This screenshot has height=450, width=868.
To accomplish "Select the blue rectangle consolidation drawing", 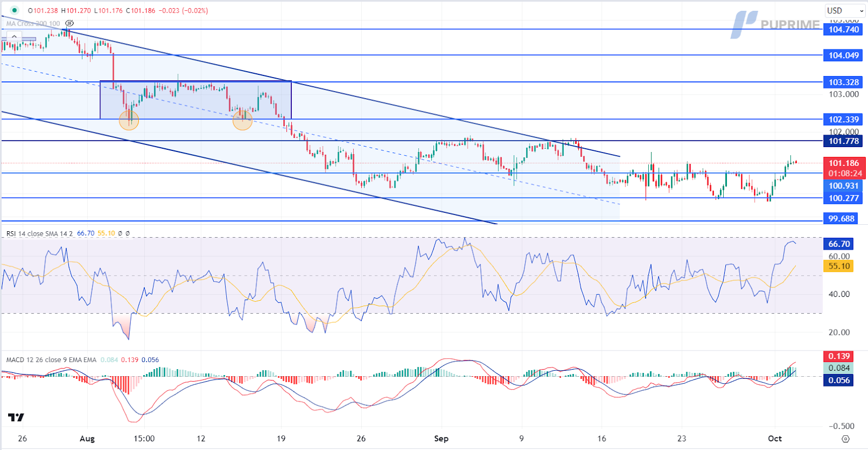I will [x=196, y=100].
